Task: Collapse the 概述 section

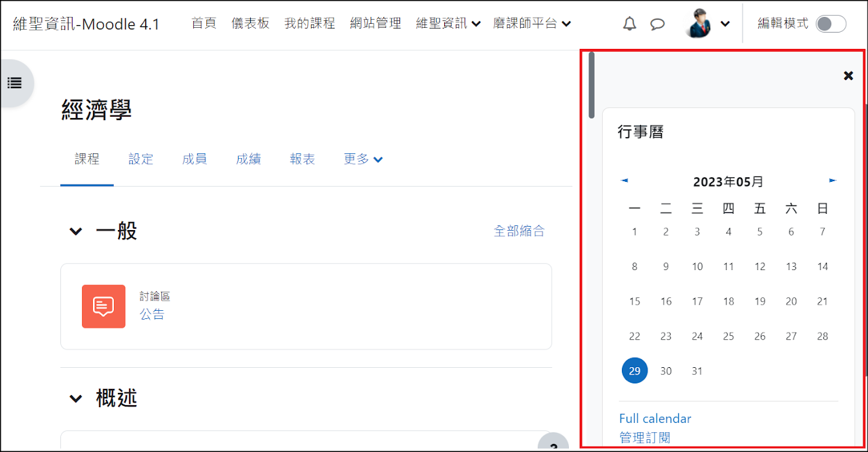Action: tap(76, 398)
